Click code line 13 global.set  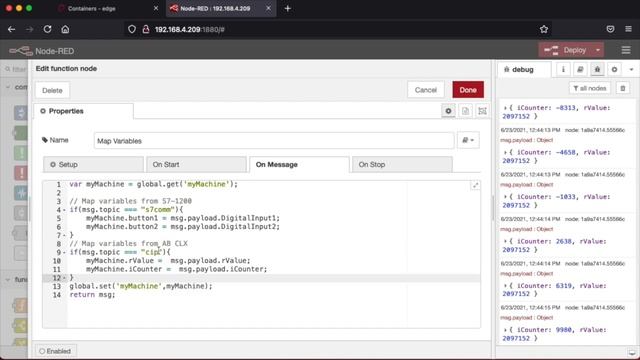coord(141,286)
